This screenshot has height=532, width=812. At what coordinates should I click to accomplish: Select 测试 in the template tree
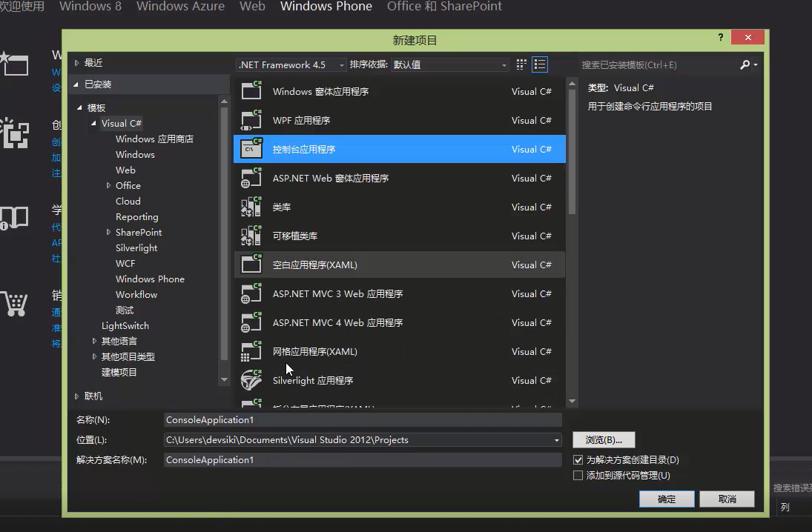[125, 310]
